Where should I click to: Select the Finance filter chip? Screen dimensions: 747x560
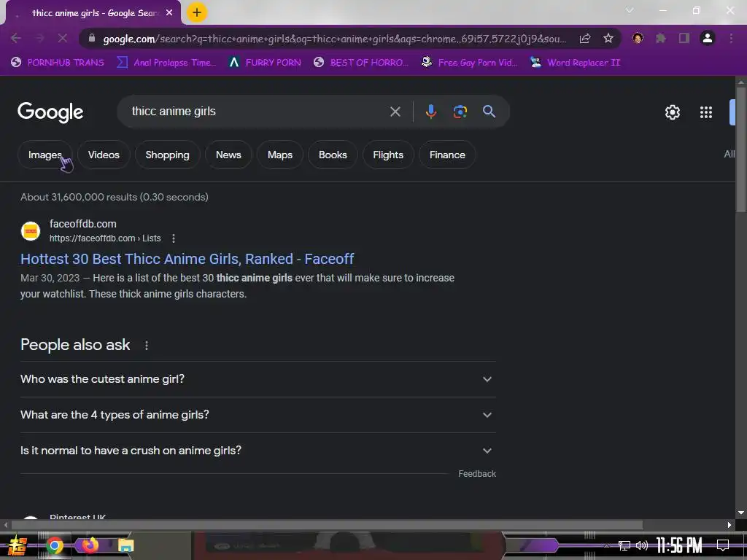[x=447, y=155]
